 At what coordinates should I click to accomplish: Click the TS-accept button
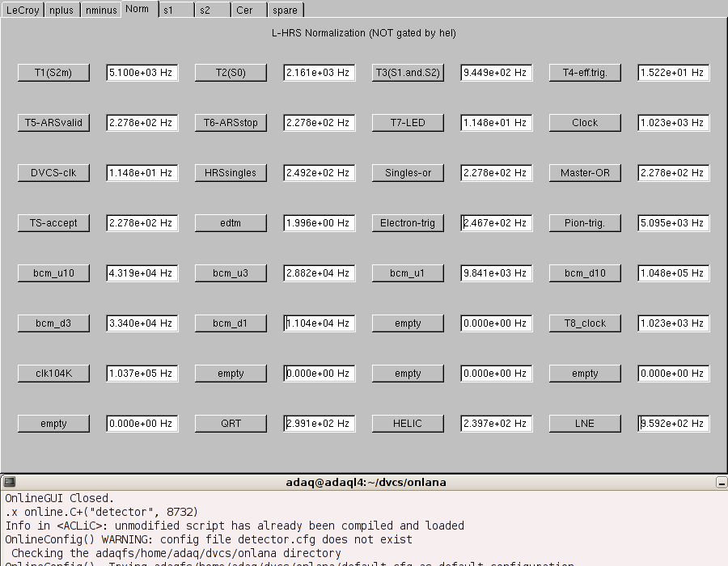click(x=53, y=223)
